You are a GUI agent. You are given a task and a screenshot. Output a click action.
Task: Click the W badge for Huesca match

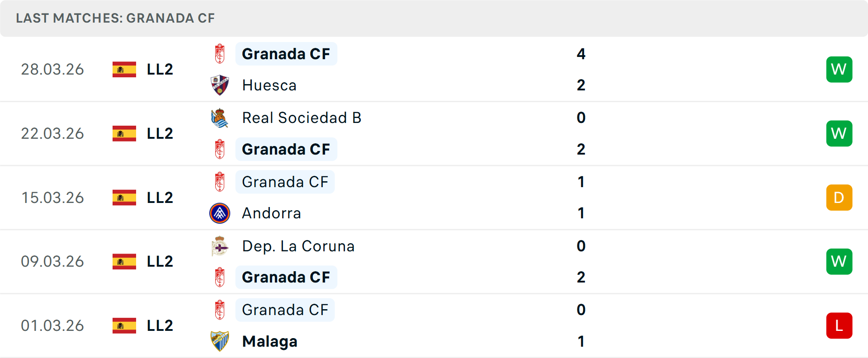click(839, 70)
